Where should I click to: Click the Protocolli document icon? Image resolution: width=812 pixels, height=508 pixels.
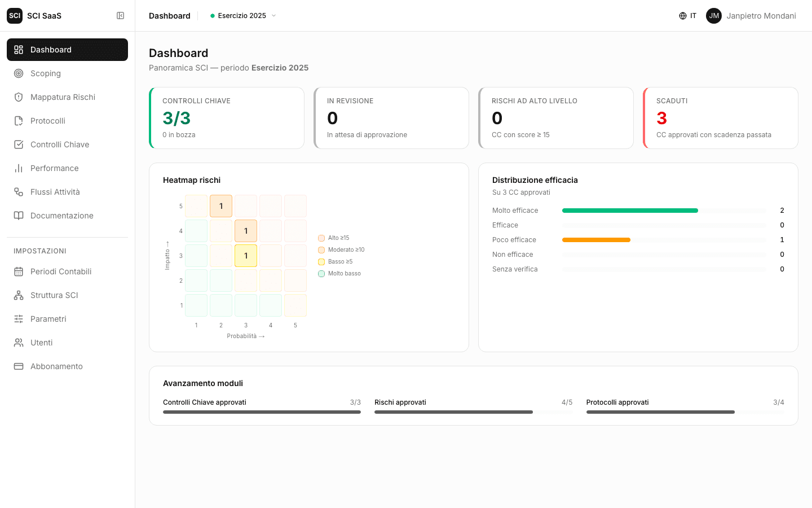[19, 121]
